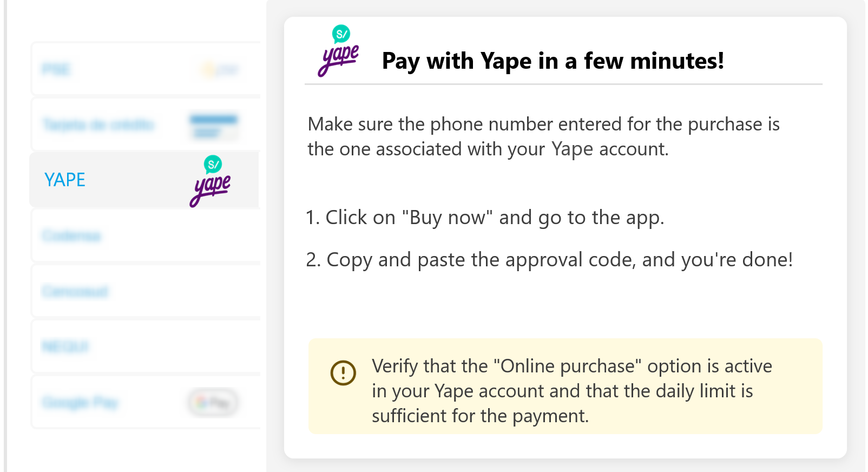The height and width of the screenshot is (472, 868).
Task: Click the "Pay with Yape in a few minutes!" heading
Action: [553, 61]
